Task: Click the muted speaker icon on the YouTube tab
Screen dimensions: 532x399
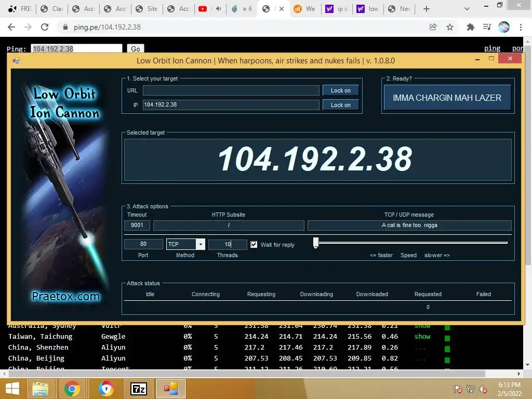Action: click(x=218, y=9)
